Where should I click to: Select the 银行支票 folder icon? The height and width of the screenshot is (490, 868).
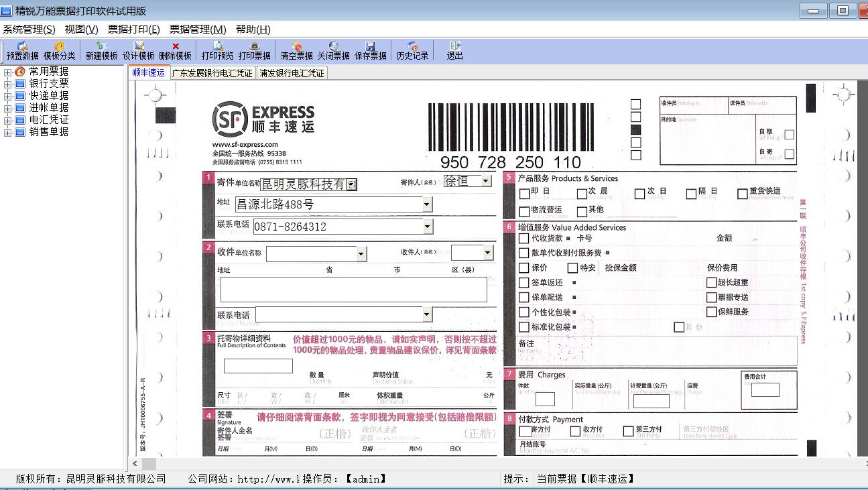click(x=20, y=84)
